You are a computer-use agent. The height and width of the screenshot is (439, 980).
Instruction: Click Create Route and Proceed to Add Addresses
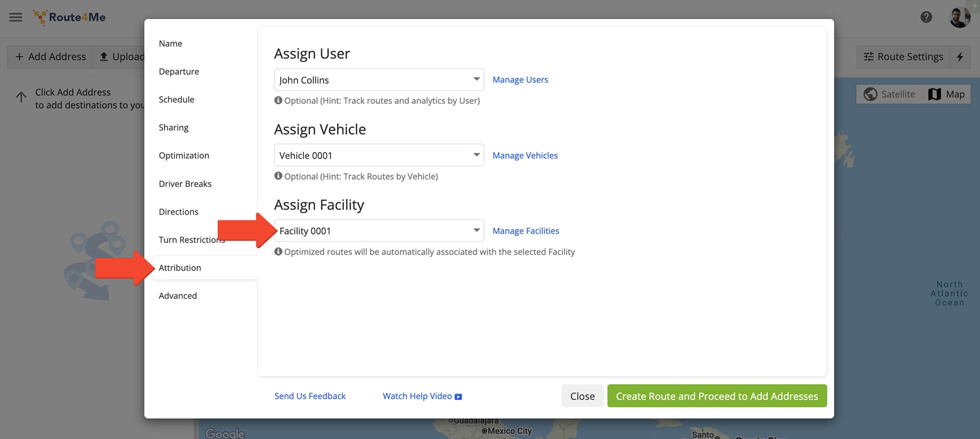717,396
